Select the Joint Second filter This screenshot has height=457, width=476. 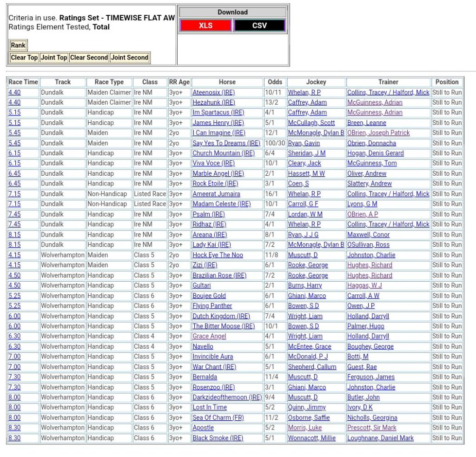tap(130, 58)
